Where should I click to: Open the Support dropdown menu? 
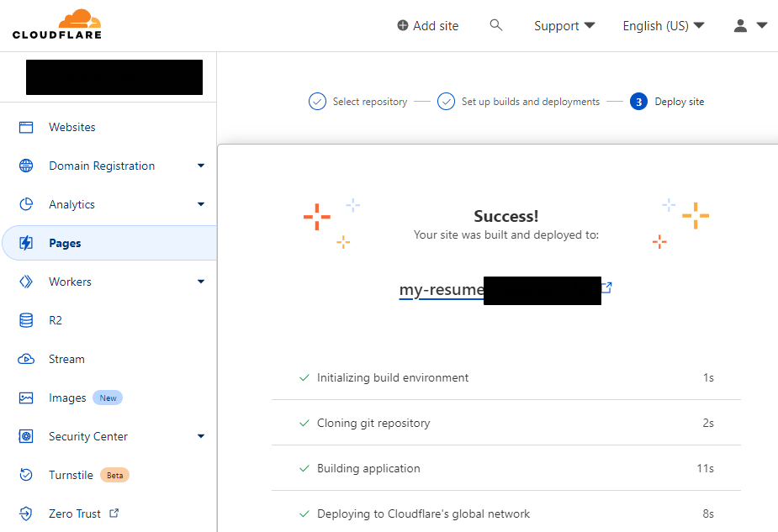[564, 26]
